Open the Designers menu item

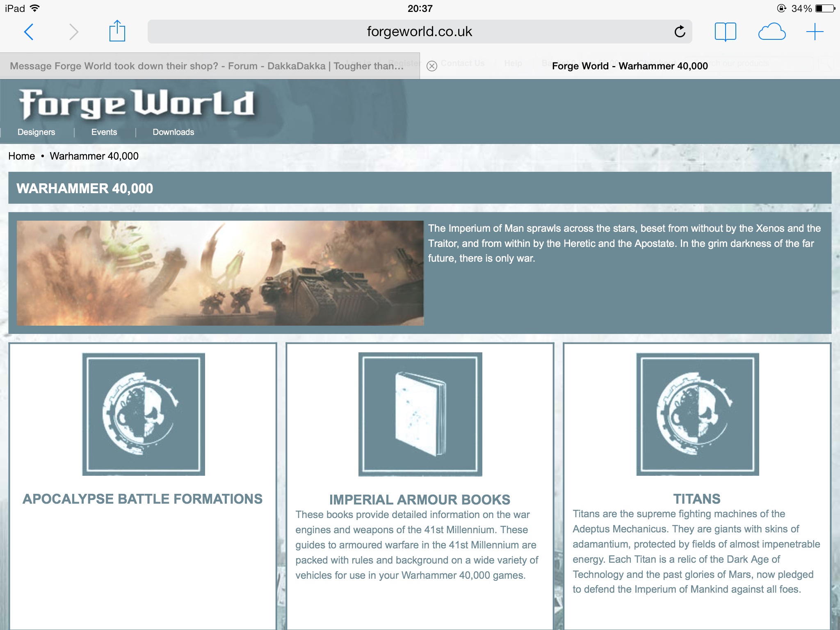(36, 132)
